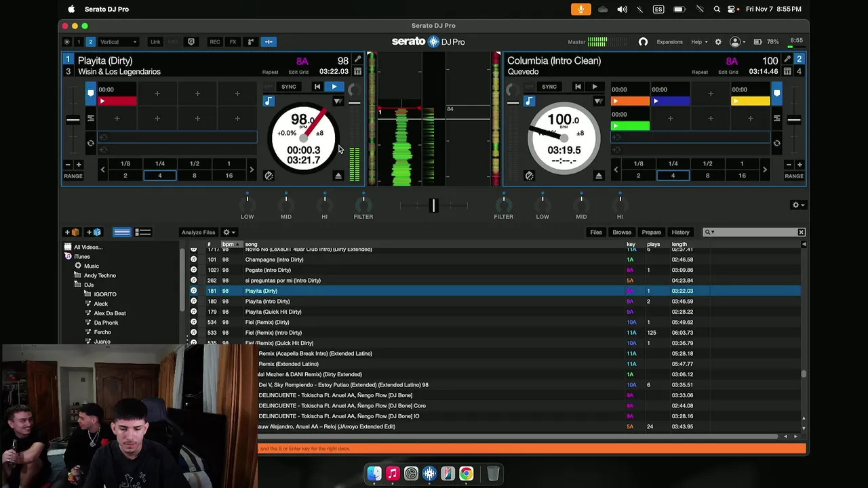Toggle the brightness sun icon in top-left toolbar
This screenshot has width=868, height=488.
[x=67, y=42]
